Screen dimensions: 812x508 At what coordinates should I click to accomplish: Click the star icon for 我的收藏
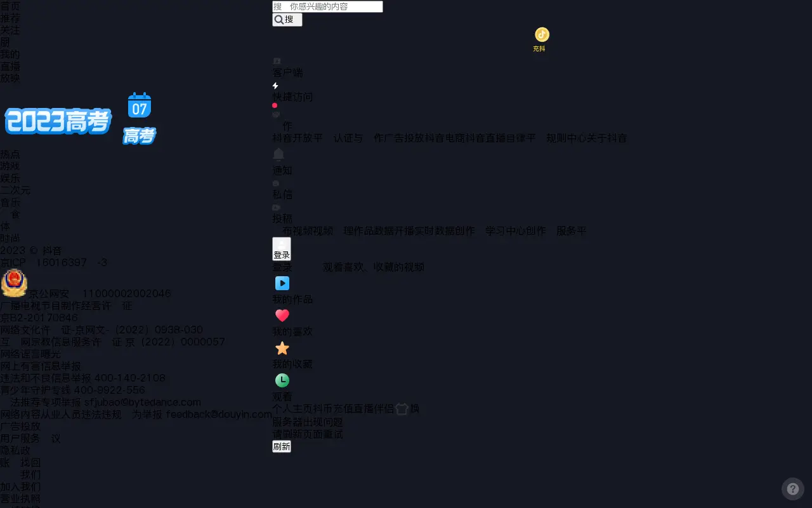click(282, 348)
